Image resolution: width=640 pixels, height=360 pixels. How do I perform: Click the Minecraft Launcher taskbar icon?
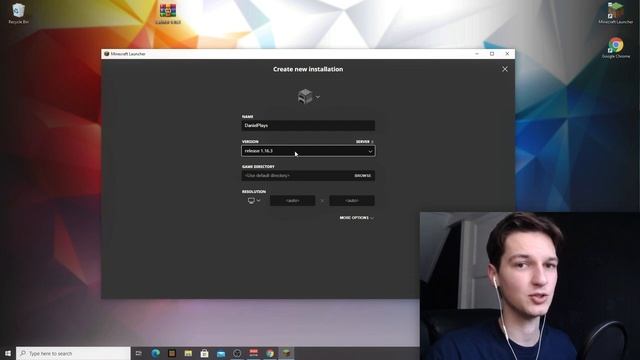(x=286, y=353)
